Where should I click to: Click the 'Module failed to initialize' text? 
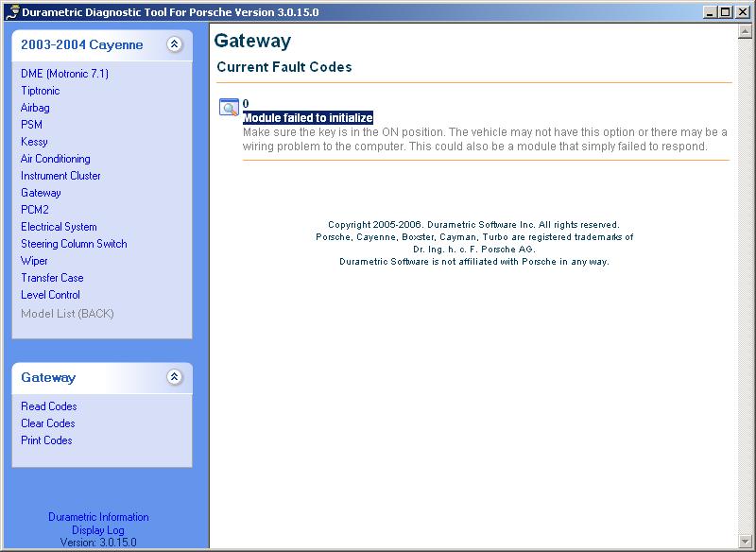click(x=308, y=117)
